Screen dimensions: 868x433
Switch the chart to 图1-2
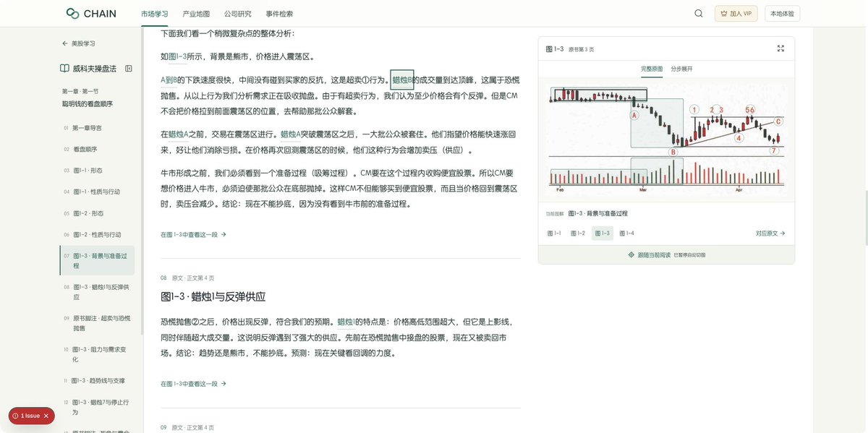pyautogui.click(x=578, y=233)
